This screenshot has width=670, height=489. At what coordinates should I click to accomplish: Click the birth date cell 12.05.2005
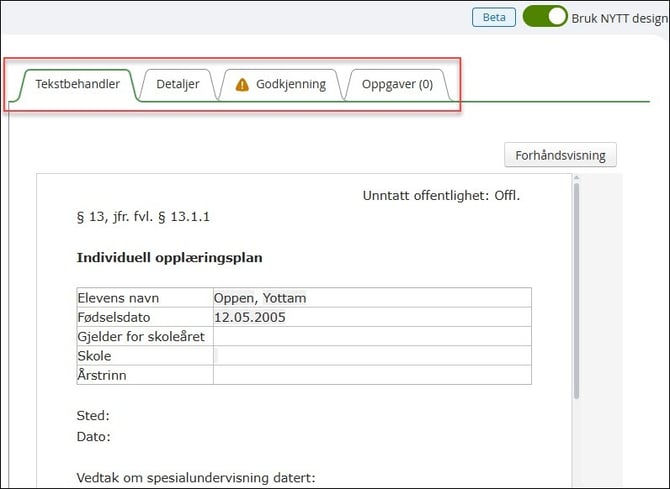click(371, 317)
